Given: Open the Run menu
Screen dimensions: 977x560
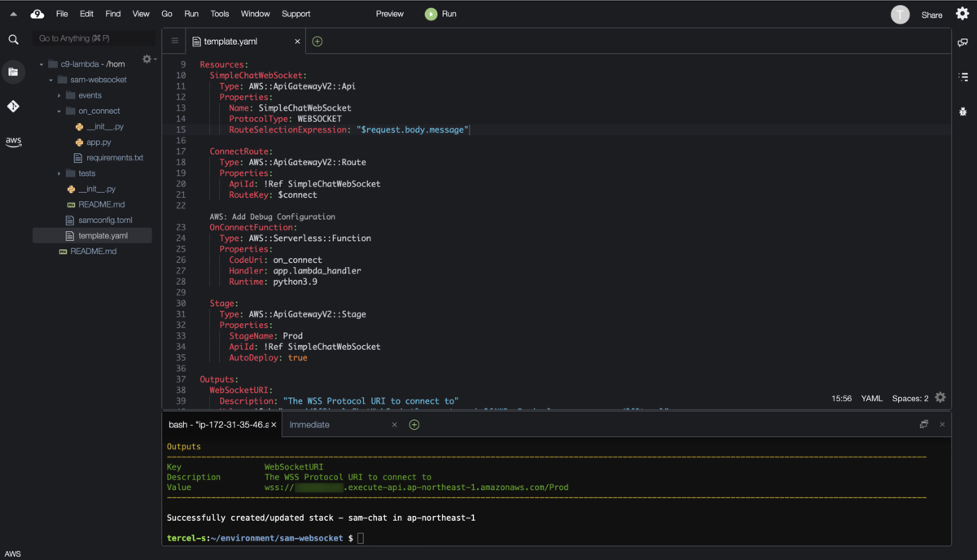Looking at the screenshot, I should [191, 14].
